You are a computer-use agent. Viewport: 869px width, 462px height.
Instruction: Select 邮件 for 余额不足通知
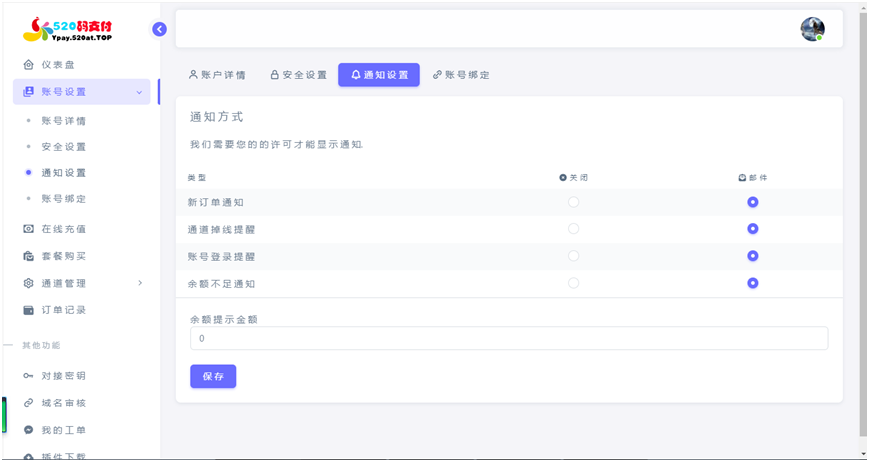pyautogui.click(x=753, y=283)
